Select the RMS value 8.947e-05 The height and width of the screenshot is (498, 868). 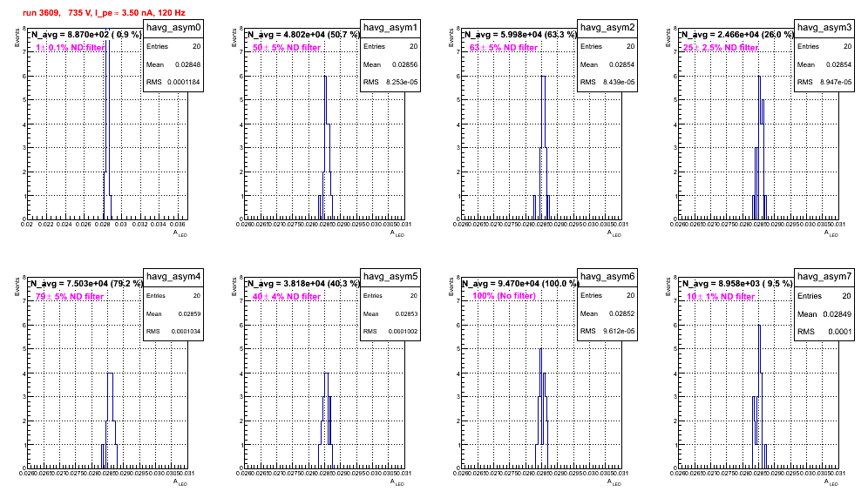coord(836,82)
